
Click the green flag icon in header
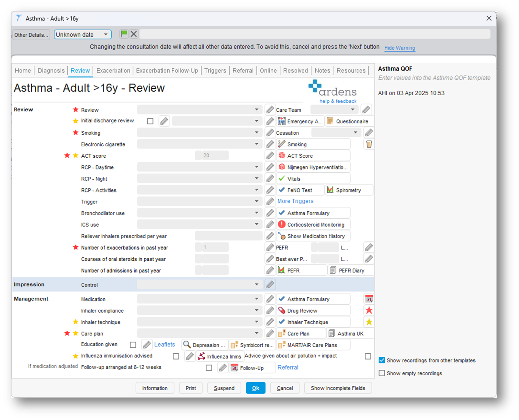point(124,34)
